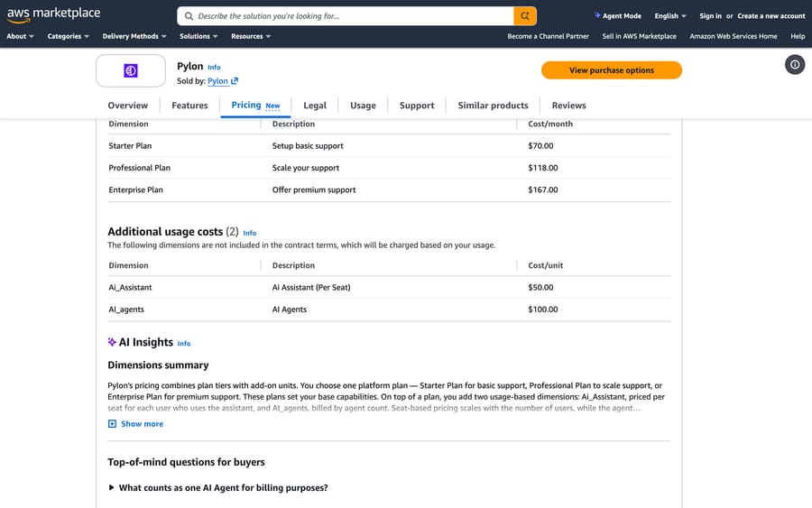Open the Solutions dropdown menu

pos(198,36)
